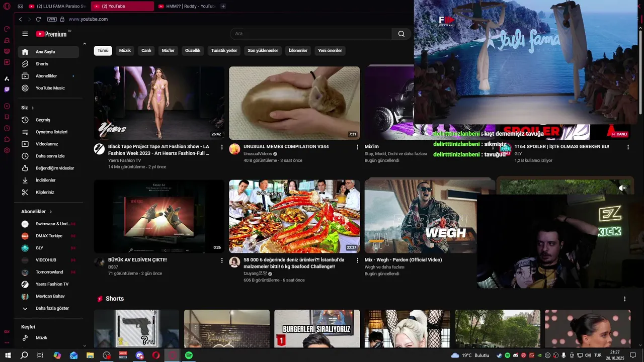
Task: Switch to HMM?? Ruddy YouTube tab
Action: (187, 6)
